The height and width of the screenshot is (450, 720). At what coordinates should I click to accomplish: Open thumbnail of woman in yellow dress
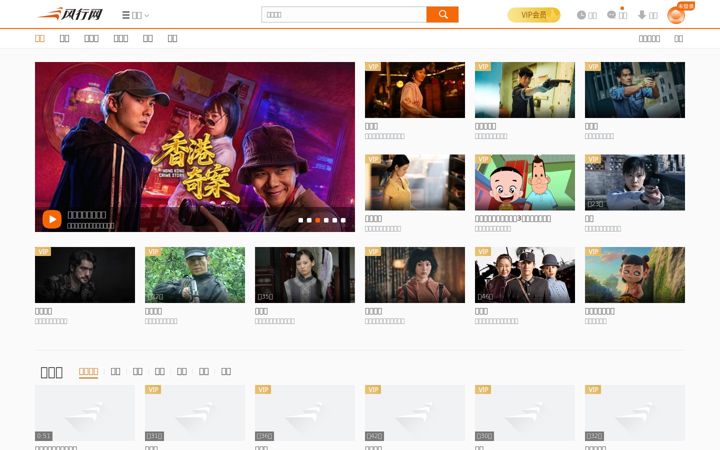click(x=415, y=182)
